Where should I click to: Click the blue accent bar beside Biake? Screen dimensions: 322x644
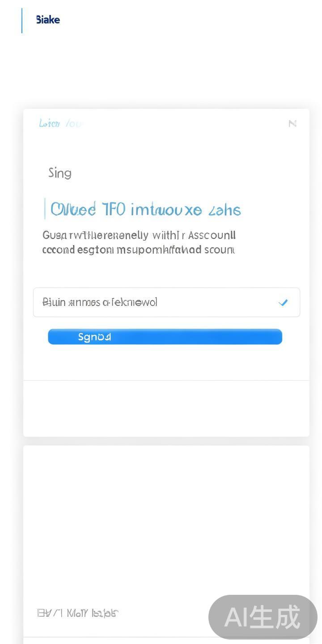click(22, 21)
